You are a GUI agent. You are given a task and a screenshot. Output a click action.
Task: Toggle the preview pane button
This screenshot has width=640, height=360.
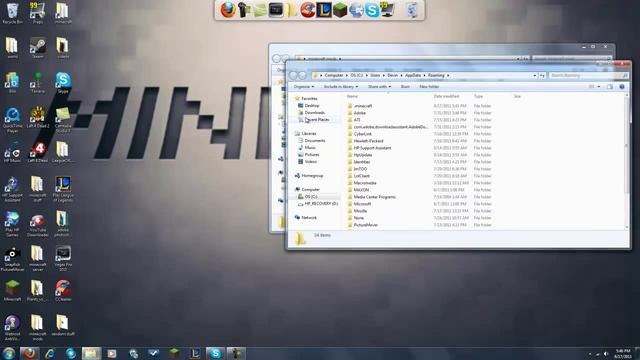(x=610, y=87)
